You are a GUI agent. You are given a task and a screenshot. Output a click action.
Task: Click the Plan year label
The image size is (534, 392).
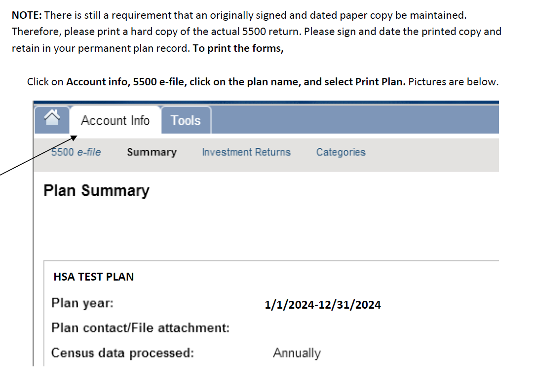click(x=82, y=302)
